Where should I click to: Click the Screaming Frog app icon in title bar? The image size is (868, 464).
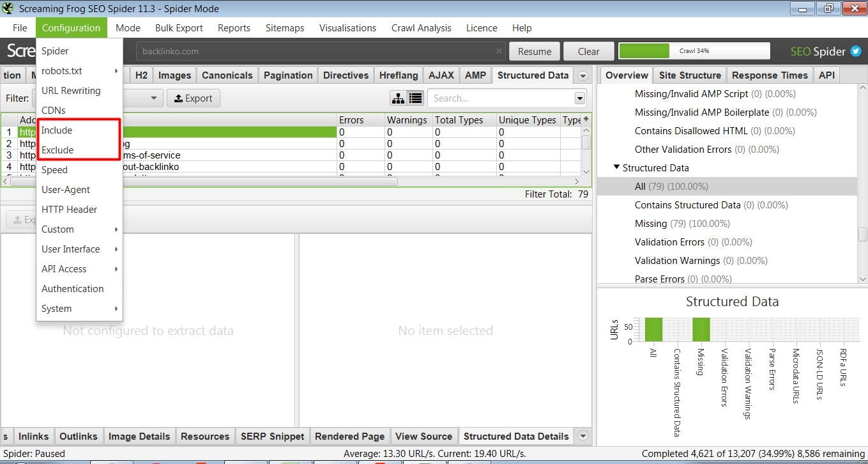coord(8,8)
